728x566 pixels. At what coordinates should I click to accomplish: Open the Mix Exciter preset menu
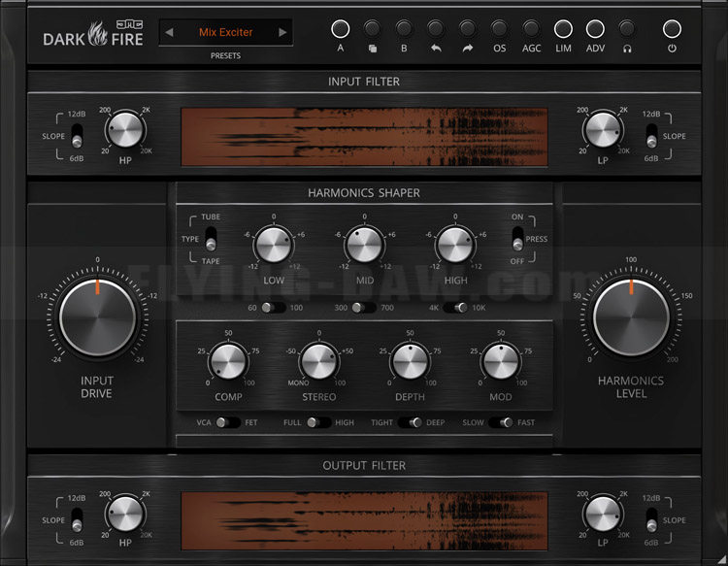click(x=225, y=32)
